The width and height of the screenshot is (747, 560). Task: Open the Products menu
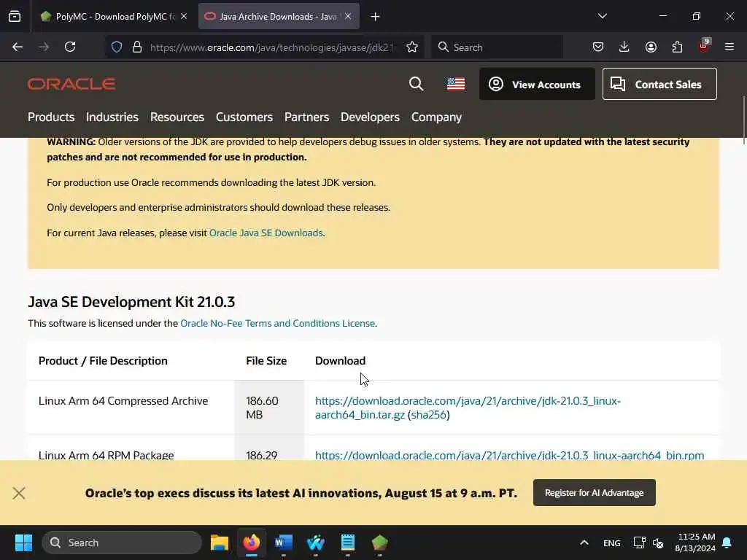coord(51,117)
